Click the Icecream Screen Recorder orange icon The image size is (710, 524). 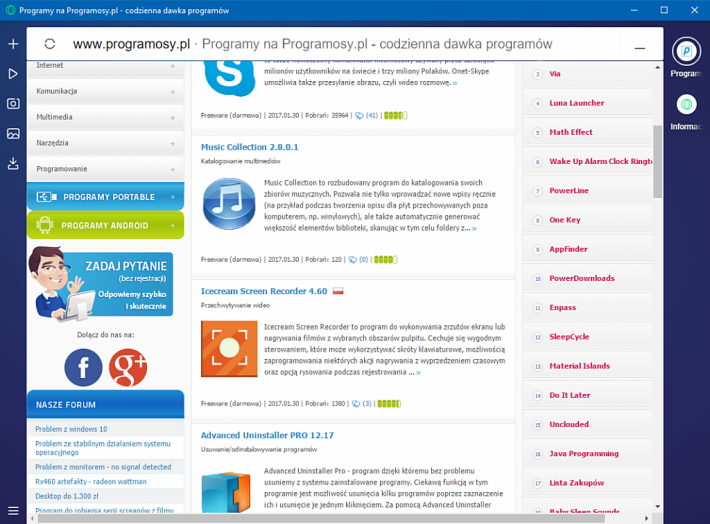click(229, 349)
